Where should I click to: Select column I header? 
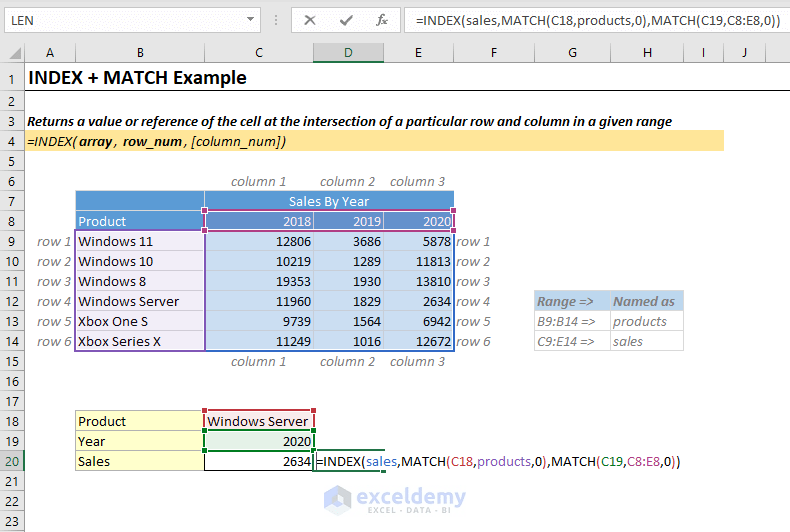point(703,52)
